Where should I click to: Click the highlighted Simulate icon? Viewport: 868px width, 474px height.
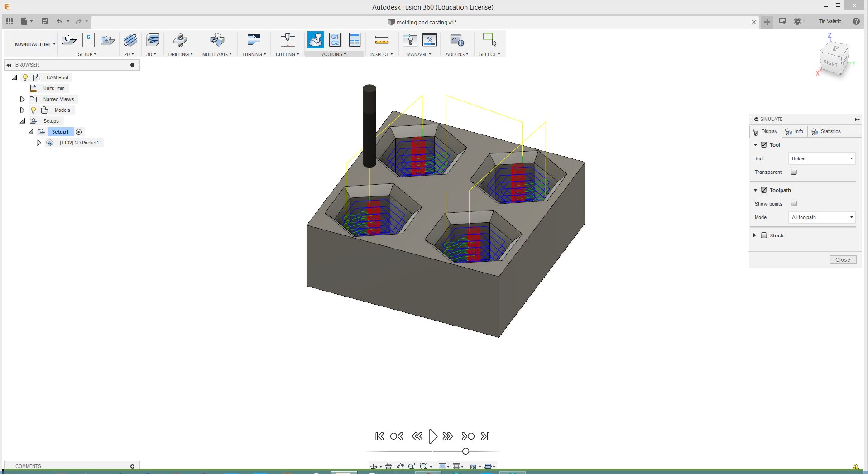click(x=316, y=40)
